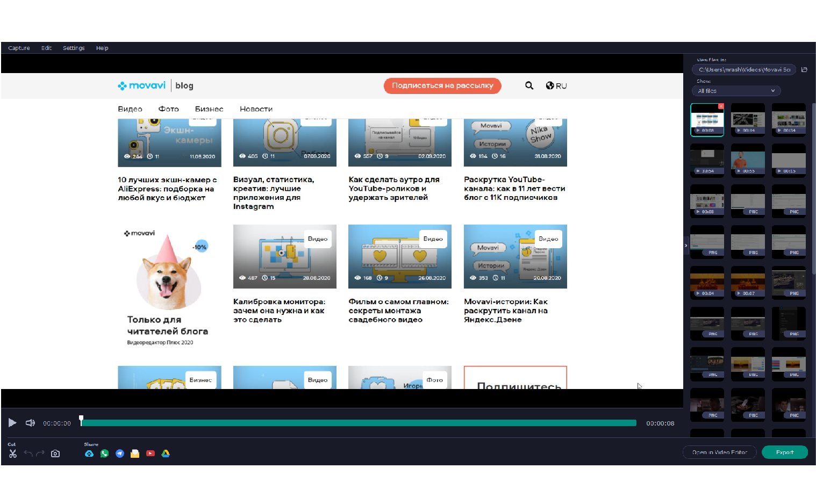
Task: Share the recording by email envelope
Action: 135,453
